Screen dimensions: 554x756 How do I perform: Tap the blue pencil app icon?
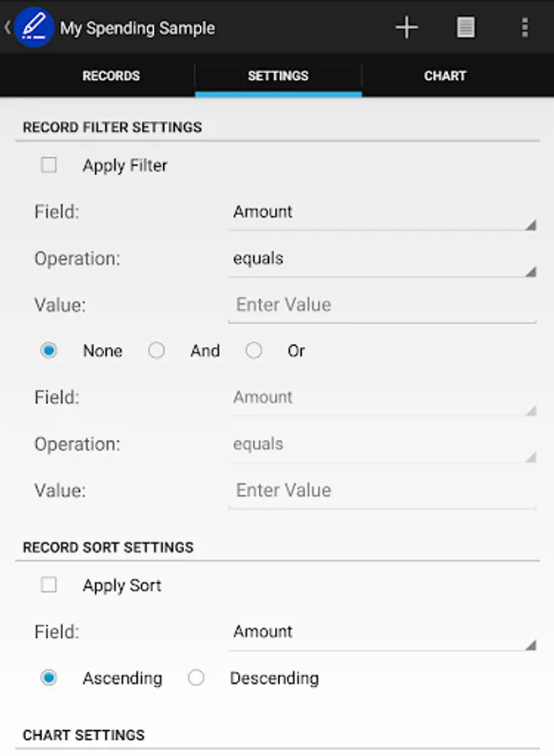[34, 27]
